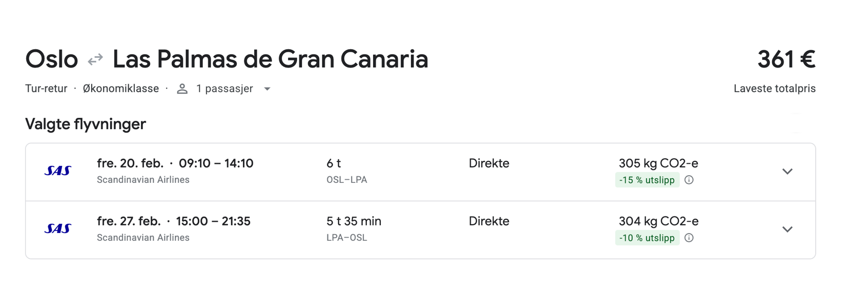This screenshot has width=868, height=297.
Task: Expand the OSL–LPA flight details
Action: point(787,172)
